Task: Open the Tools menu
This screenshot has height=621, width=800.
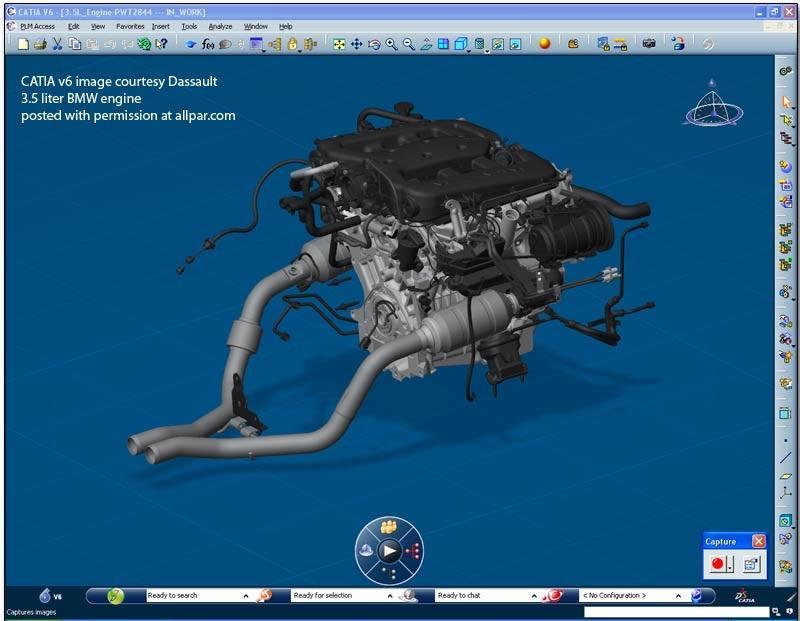Action: tap(189, 27)
